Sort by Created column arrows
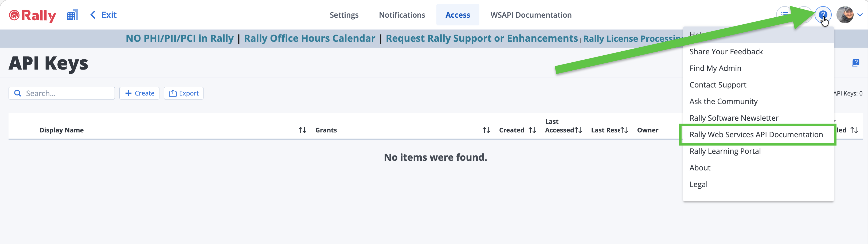The height and width of the screenshot is (244, 868). click(x=532, y=130)
